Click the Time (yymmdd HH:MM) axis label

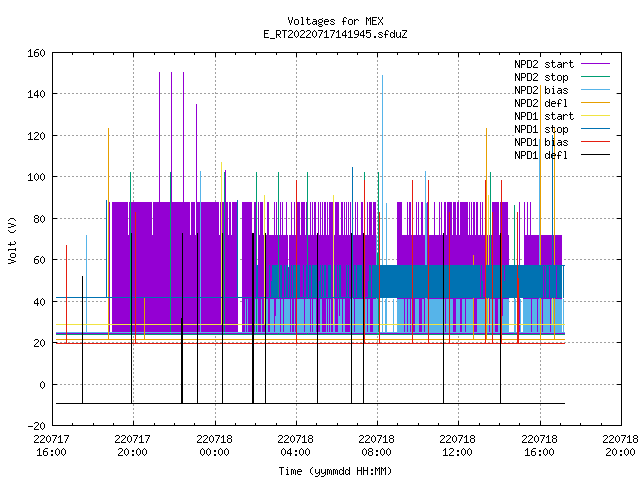pyautogui.click(x=335, y=471)
